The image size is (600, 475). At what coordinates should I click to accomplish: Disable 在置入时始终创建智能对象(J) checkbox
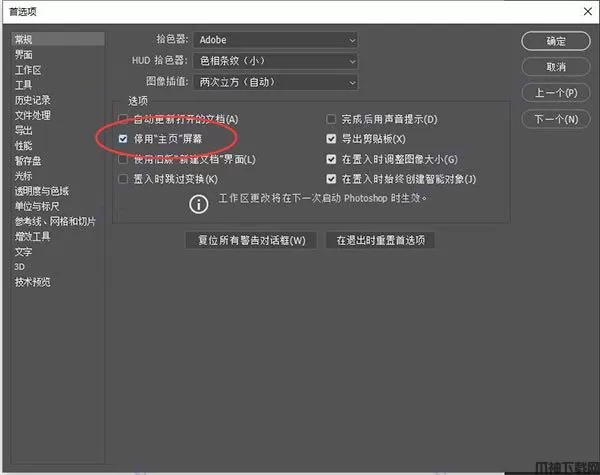click(331, 179)
